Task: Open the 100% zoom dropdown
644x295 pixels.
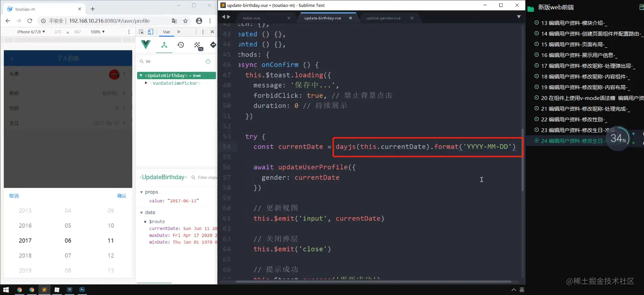Action: [98, 32]
